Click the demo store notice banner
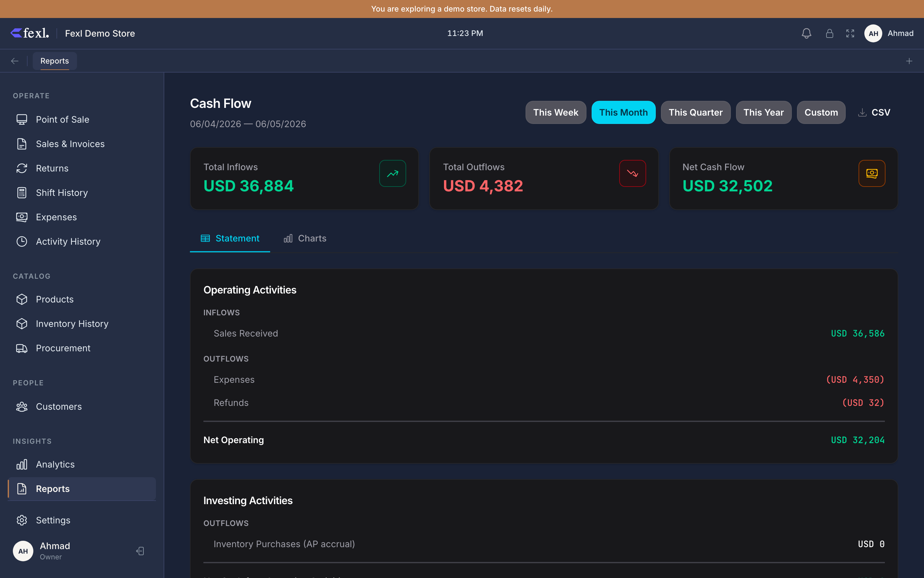This screenshot has height=578, width=924. click(x=462, y=9)
